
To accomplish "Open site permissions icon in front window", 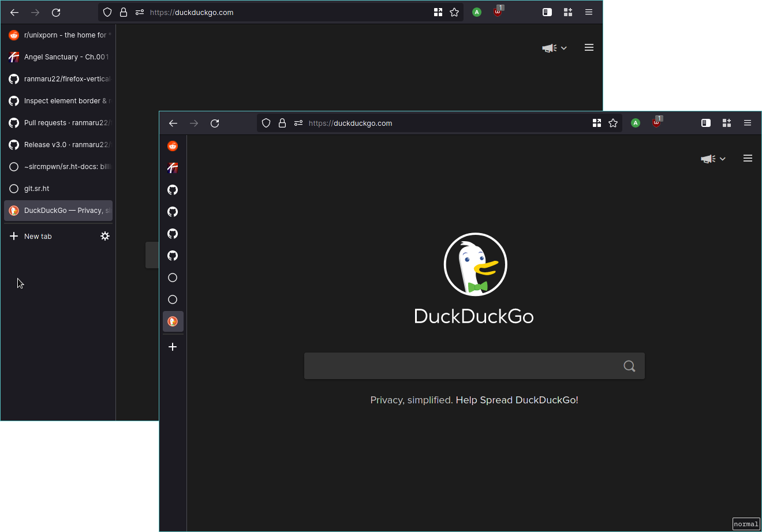I will pyautogui.click(x=298, y=123).
